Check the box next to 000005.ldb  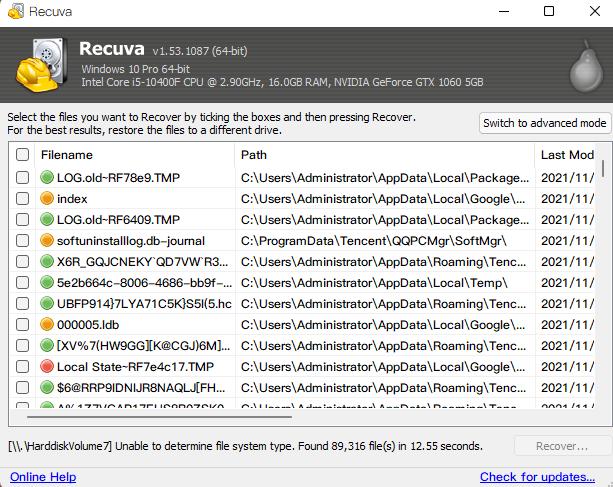tap(22, 324)
